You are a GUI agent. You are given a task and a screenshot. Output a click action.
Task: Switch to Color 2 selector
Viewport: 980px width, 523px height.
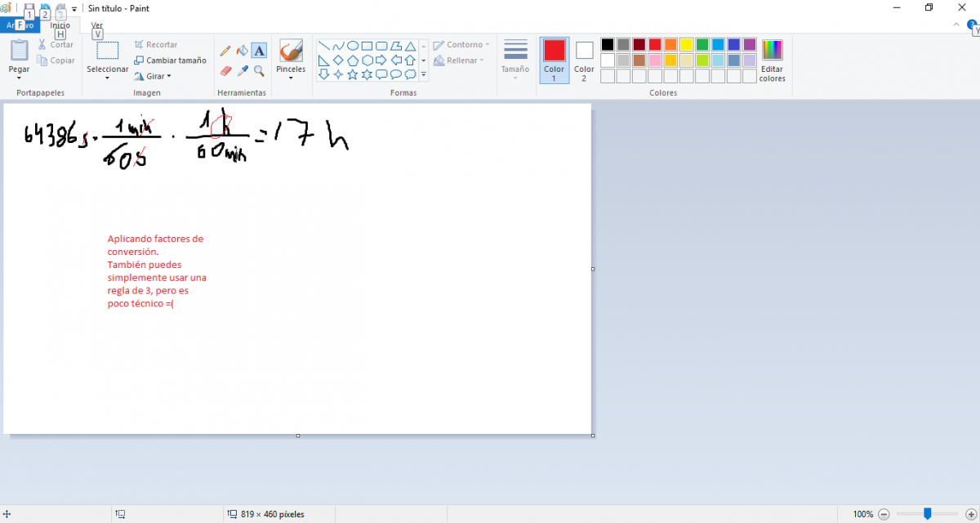[x=584, y=60]
